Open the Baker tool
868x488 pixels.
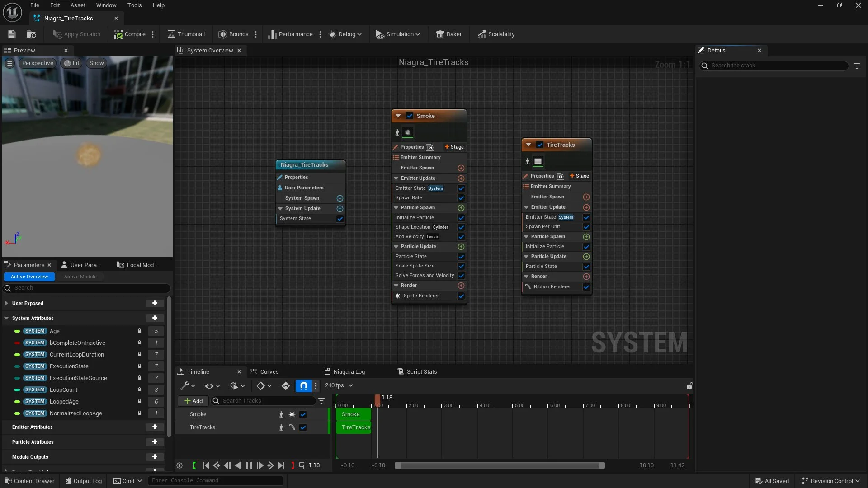pos(448,34)
